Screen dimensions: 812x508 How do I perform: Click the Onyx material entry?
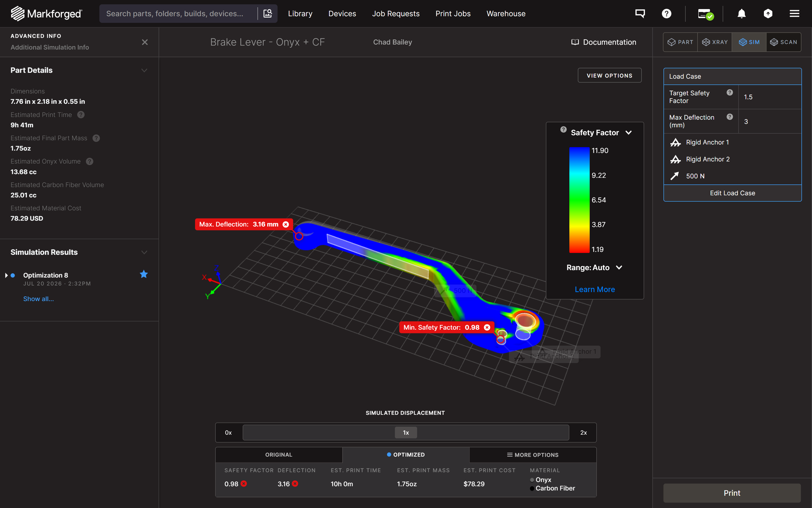click(x=540, y=479)
